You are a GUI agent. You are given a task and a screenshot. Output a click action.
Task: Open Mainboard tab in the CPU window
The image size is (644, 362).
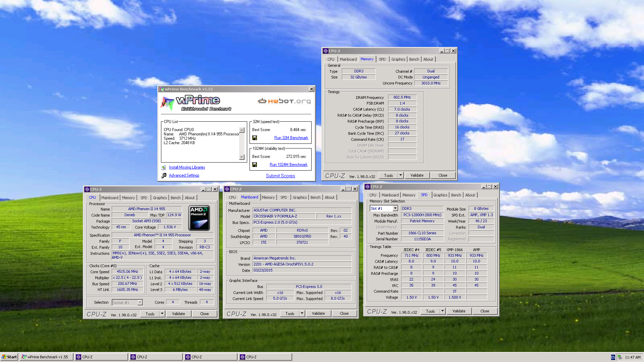(x=110, y=198)
